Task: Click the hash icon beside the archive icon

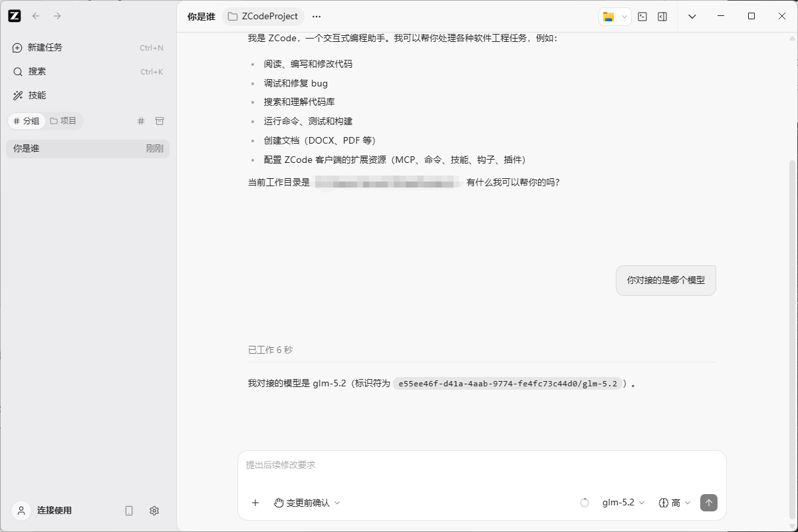Action: (140, 121)
